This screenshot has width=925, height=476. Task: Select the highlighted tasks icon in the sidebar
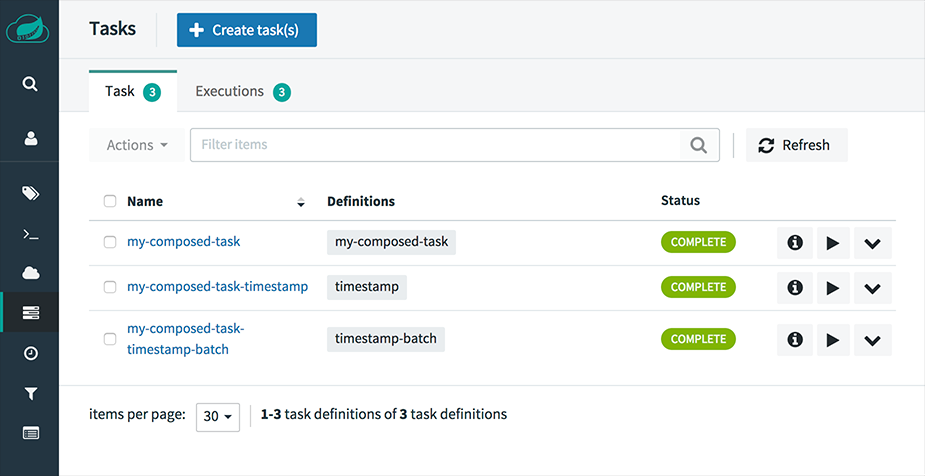pos(30,313)
